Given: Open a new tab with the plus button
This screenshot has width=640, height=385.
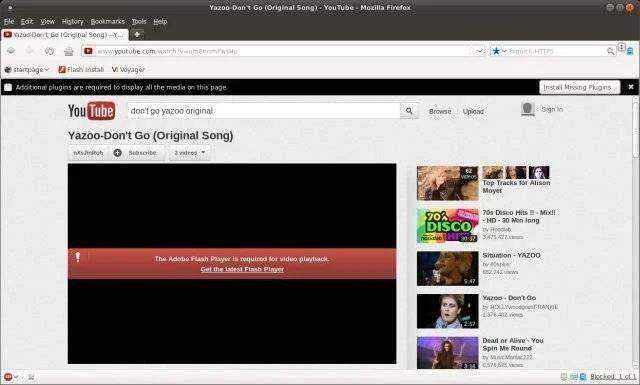Looking at the screenshot, I should (x=137, y=35).
